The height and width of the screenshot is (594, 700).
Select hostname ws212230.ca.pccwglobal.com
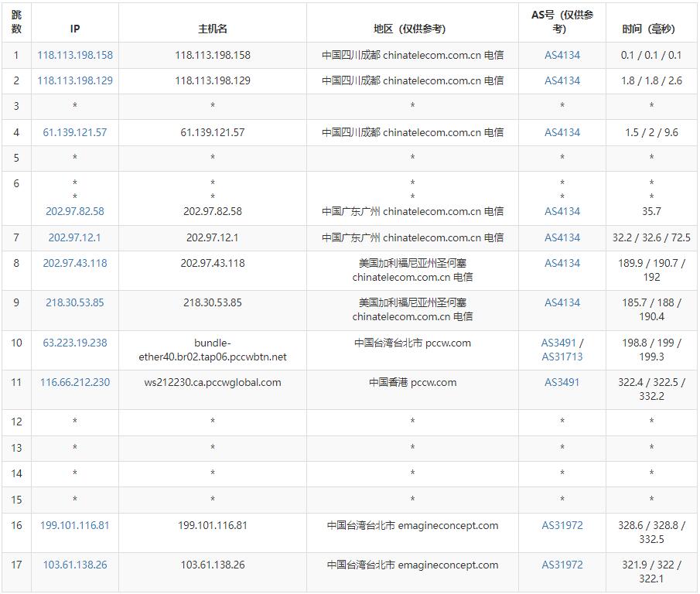pyautogui.click(x=213, y=382)
